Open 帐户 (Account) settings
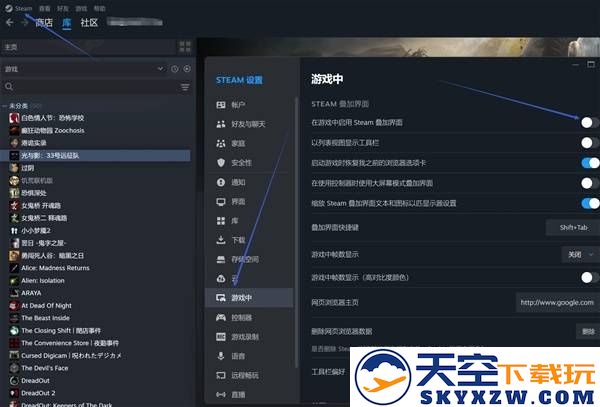 coord(249,105)
